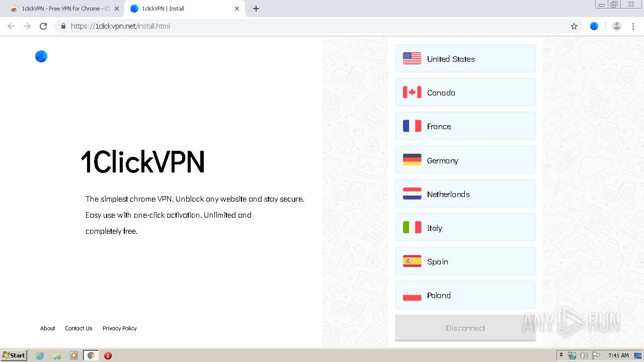
Task: Open the network tray icon
Action: (572, 355)
